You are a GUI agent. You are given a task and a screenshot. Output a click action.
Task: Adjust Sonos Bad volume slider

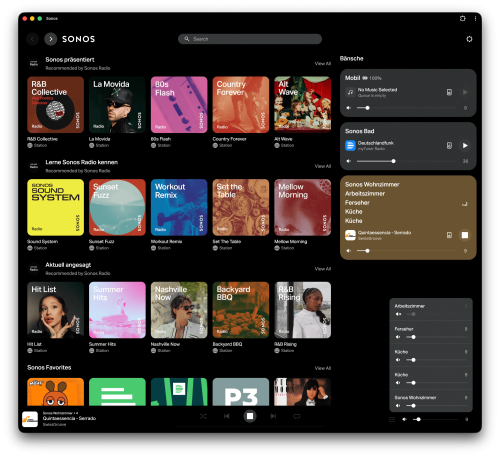[407, 161]
